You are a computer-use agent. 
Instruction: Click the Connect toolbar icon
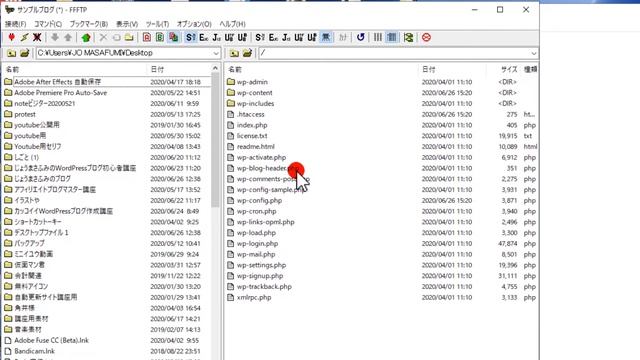coord(11,38)
